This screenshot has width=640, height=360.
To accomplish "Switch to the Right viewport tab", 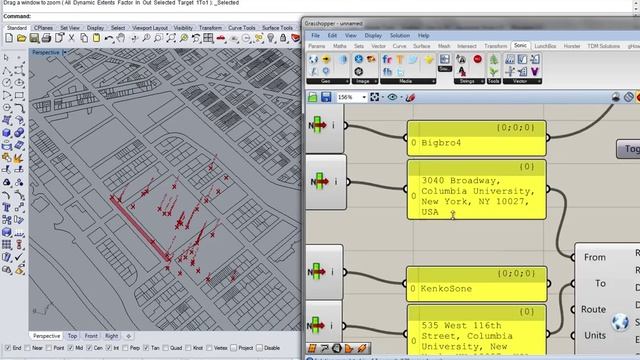I will [x=111, y=336].
